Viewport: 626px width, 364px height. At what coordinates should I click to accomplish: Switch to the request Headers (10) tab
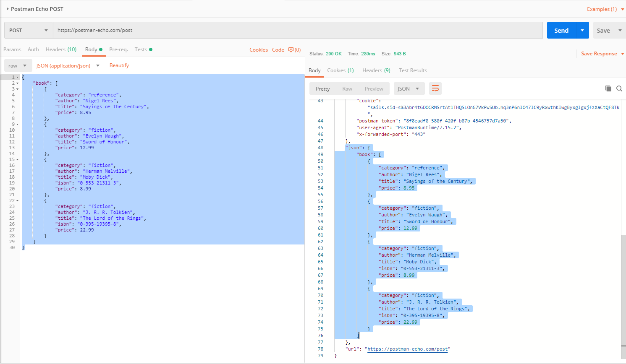pos(61,49)
